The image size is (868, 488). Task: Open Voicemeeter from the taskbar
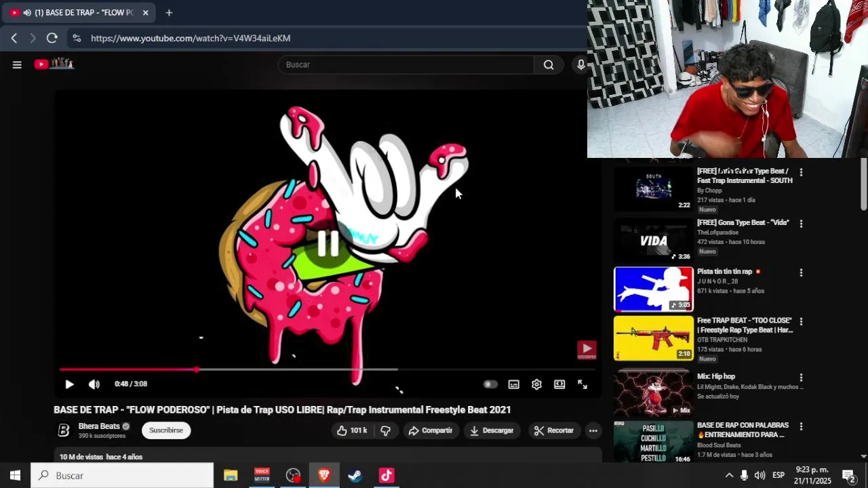[x=262, y=476]
